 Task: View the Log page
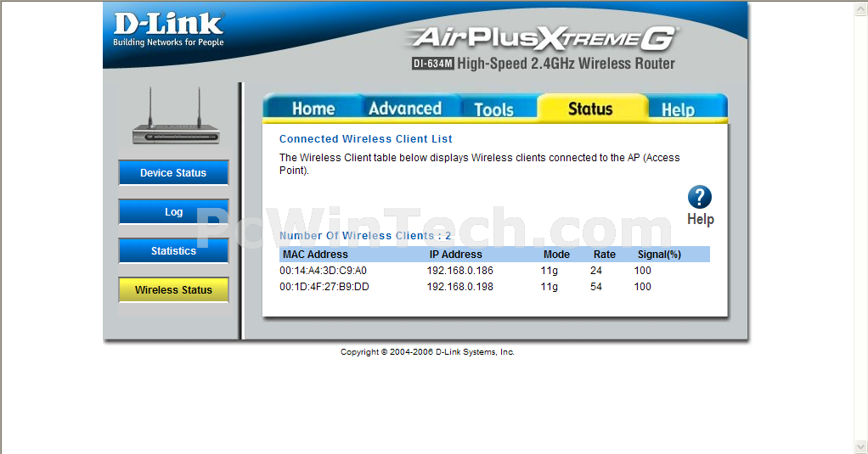[x=173, y=212]
